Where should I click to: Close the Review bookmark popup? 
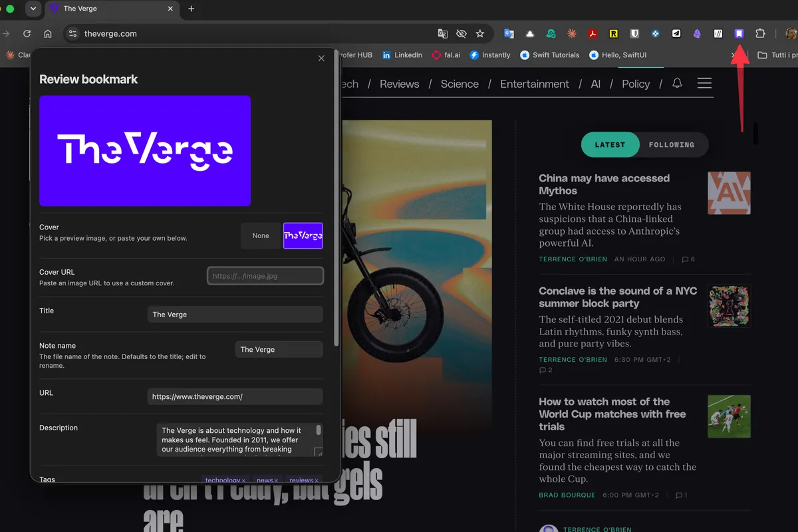(321, 59)
